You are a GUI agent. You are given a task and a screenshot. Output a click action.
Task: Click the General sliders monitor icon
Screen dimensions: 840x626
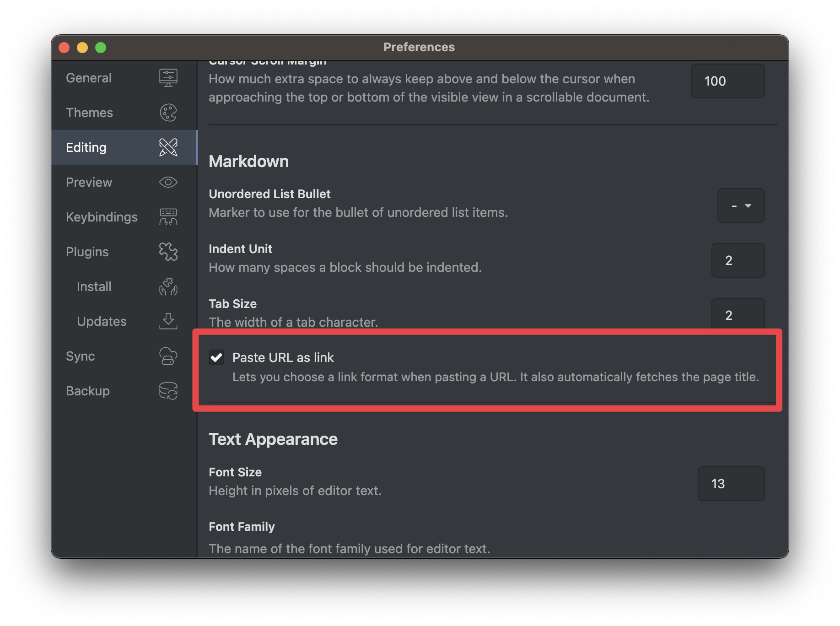coord(168,78)
